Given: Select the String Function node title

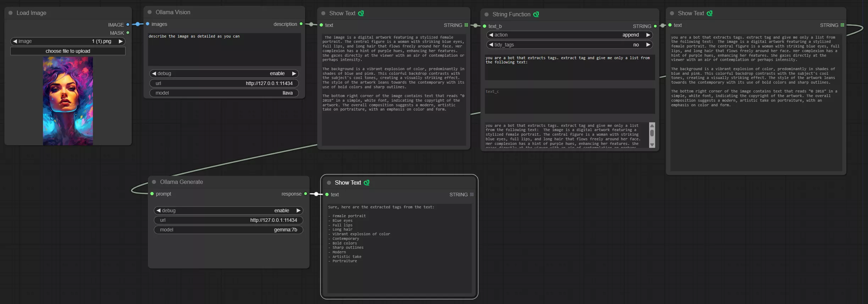Looking at the screenshot, I should point(511,14).
